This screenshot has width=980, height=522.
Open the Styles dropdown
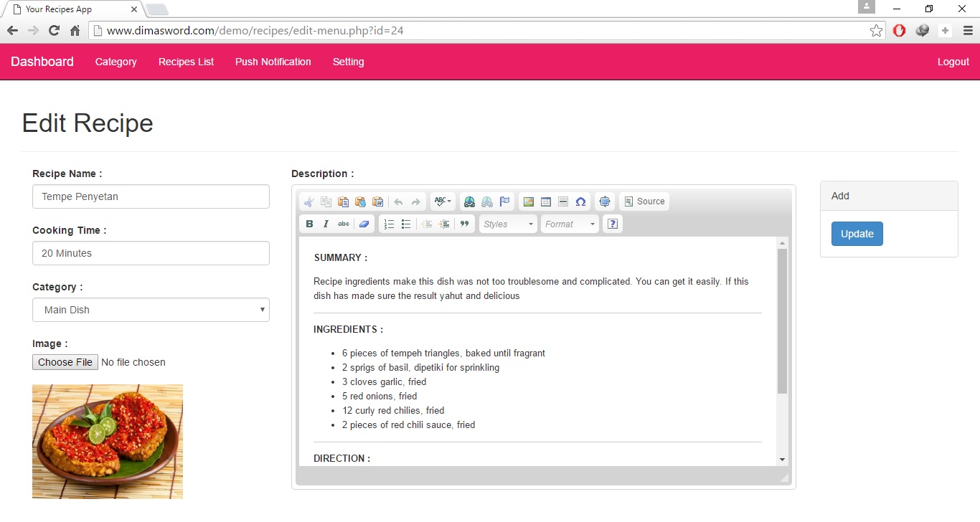(x=508, y=224)
